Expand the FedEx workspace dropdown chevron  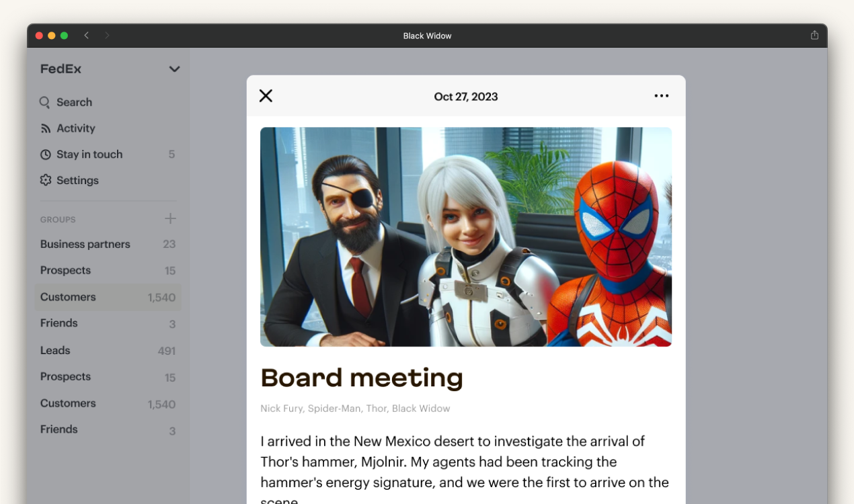pyautogui.click(x=174, y=69)
